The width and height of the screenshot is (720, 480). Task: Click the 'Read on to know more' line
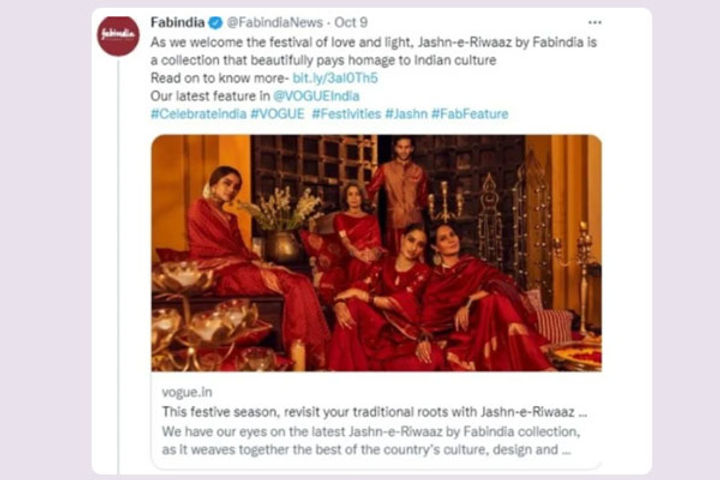click(x=219, y=78)
